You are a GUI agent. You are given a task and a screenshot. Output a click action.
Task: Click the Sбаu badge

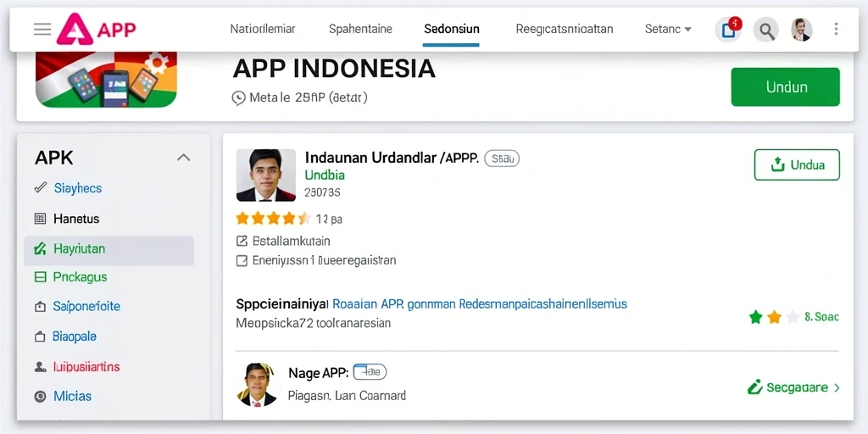tap(502, 159)
